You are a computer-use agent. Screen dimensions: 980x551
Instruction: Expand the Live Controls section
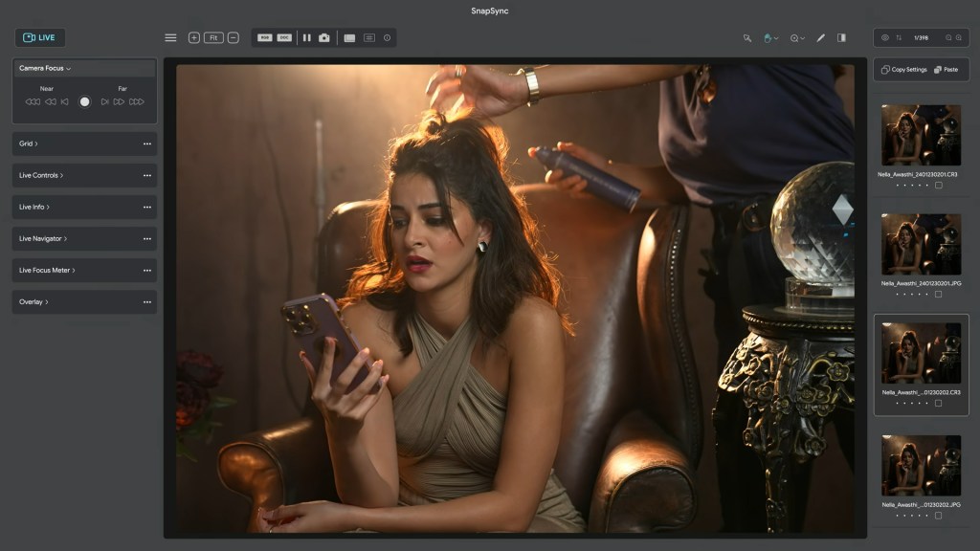click(41, 175)
